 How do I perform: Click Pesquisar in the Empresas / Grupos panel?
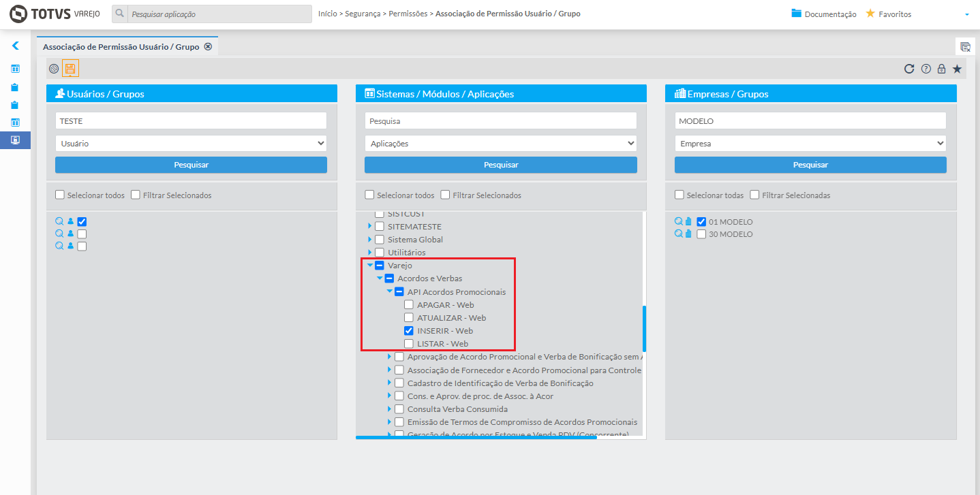pyautogui.click(x=810, y=165)
